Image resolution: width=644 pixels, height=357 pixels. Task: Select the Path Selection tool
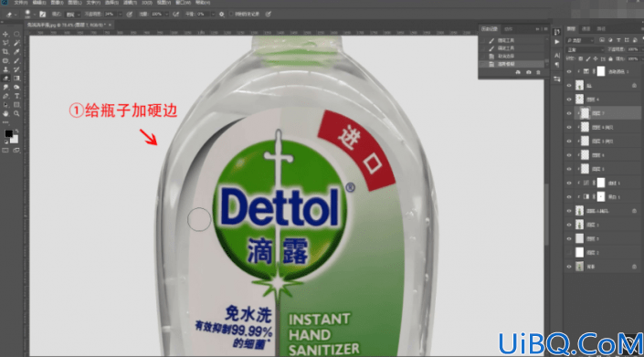(5, 105)
